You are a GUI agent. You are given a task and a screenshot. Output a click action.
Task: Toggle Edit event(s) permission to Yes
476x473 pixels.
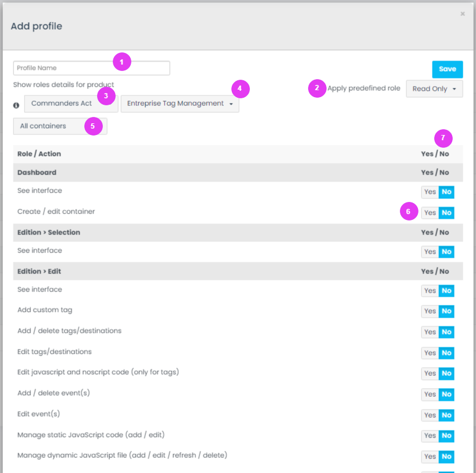click(430, 415)
